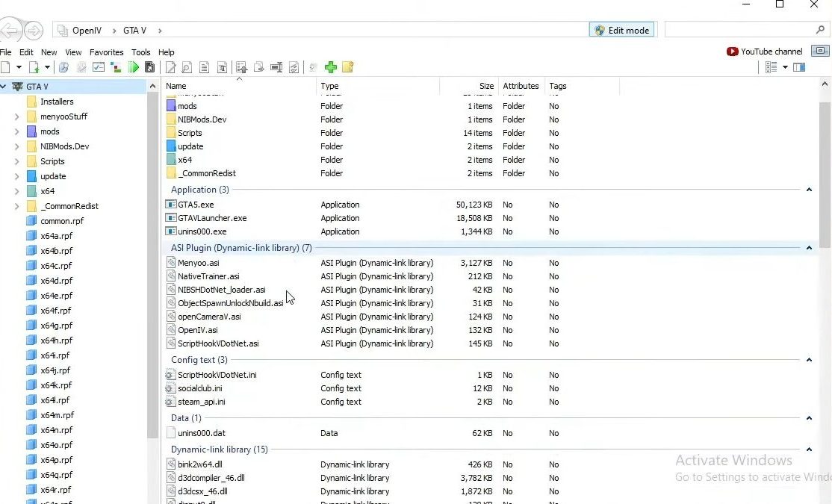Click the search input field
This screenshot has width=832, height=504.
click(x=739, y=30)
